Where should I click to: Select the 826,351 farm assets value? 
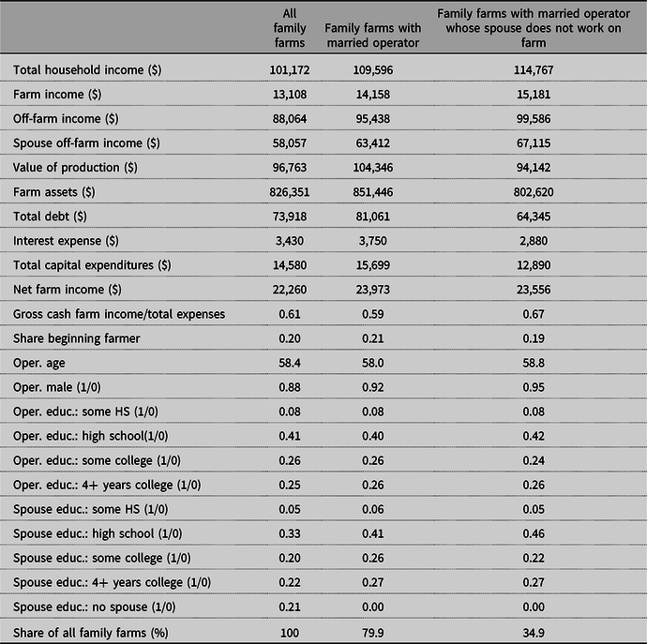(x=282, y=190)
